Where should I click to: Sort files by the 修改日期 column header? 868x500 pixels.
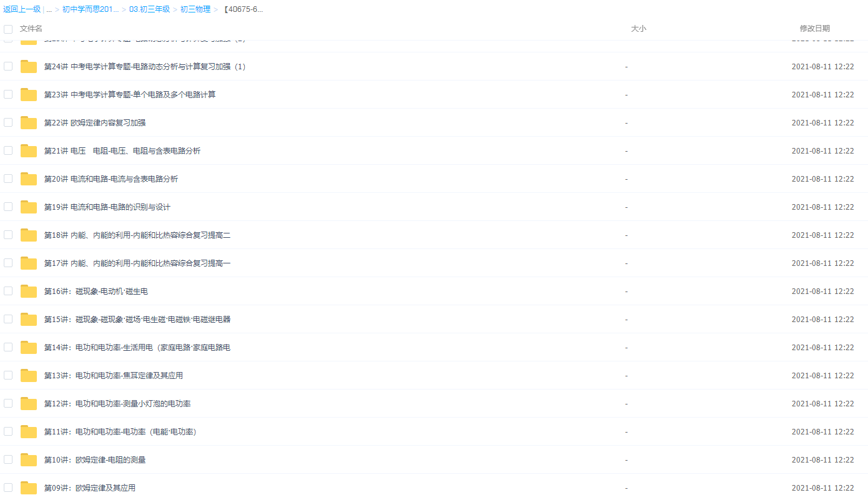[814, 28]
